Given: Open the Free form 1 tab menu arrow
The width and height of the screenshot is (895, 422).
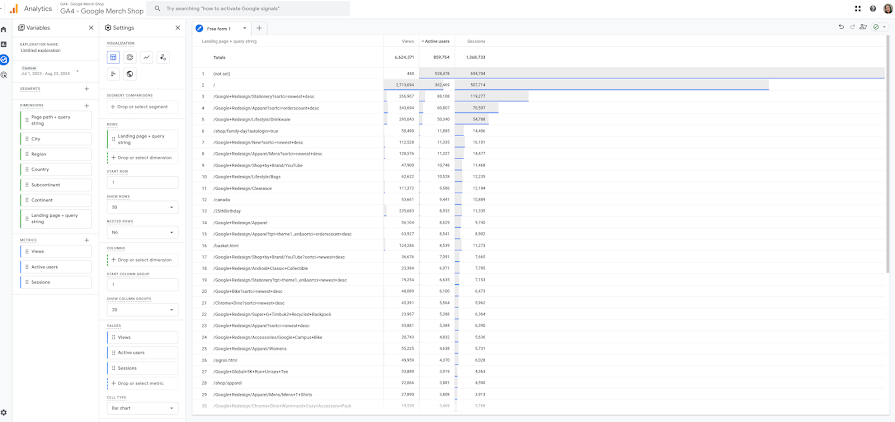Looking at the screenshot, I should coord(244,28).
